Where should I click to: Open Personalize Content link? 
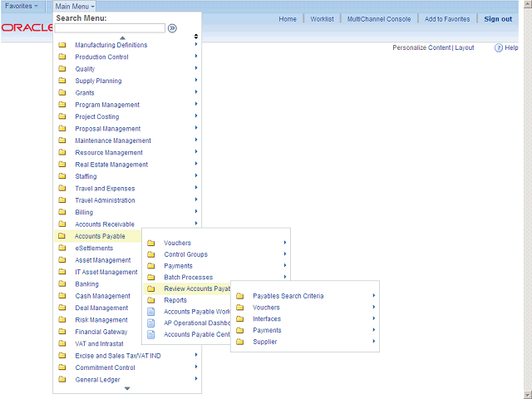[421, 48]
